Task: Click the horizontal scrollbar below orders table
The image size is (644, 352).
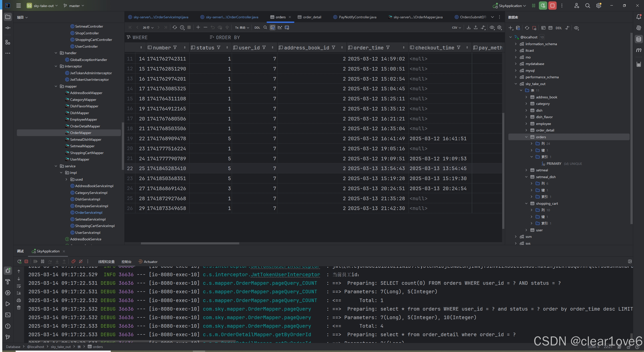Action: [190, 243]
